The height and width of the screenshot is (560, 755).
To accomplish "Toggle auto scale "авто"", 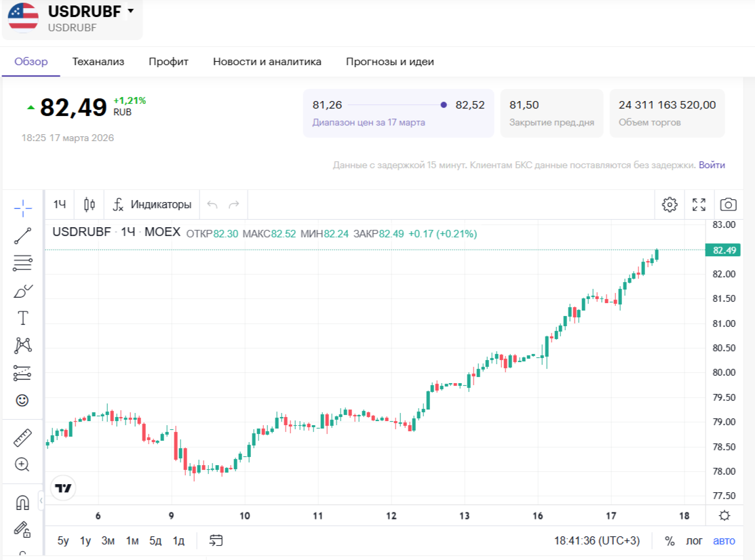I will pyautogui.click(x=724, y=540).
